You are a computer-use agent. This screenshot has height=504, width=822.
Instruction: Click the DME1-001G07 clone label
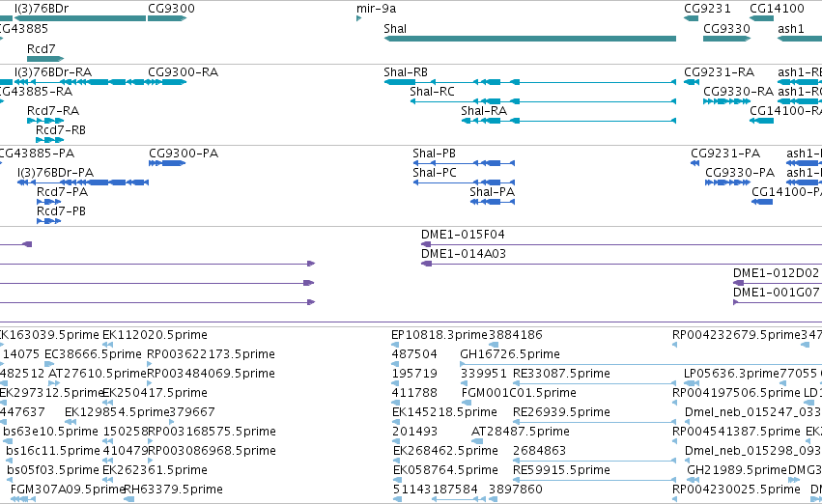777,293
